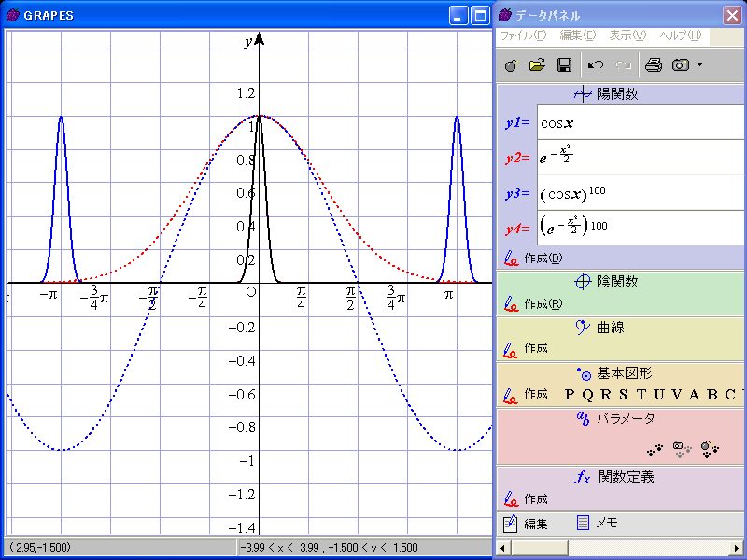Toggle the y3 function label

pos(517,193)
